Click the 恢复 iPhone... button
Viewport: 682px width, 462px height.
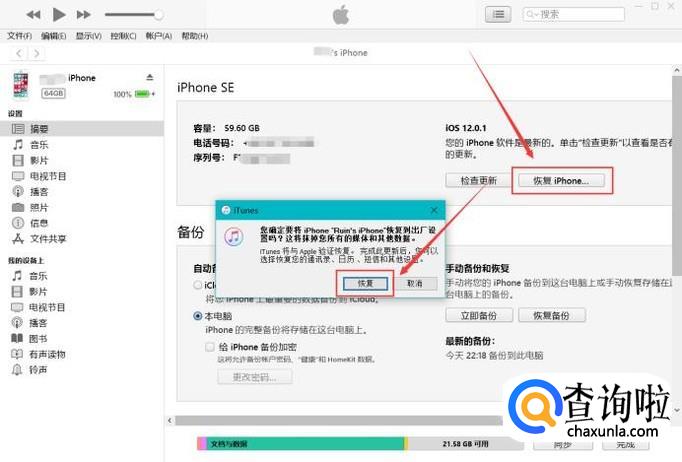pos(561,181)
